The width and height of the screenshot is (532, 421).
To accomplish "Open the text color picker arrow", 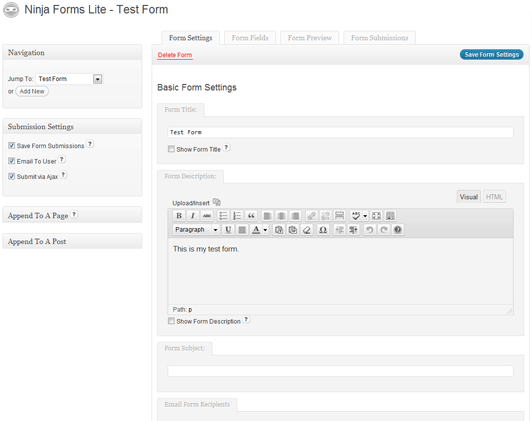I will click(265, 230).
